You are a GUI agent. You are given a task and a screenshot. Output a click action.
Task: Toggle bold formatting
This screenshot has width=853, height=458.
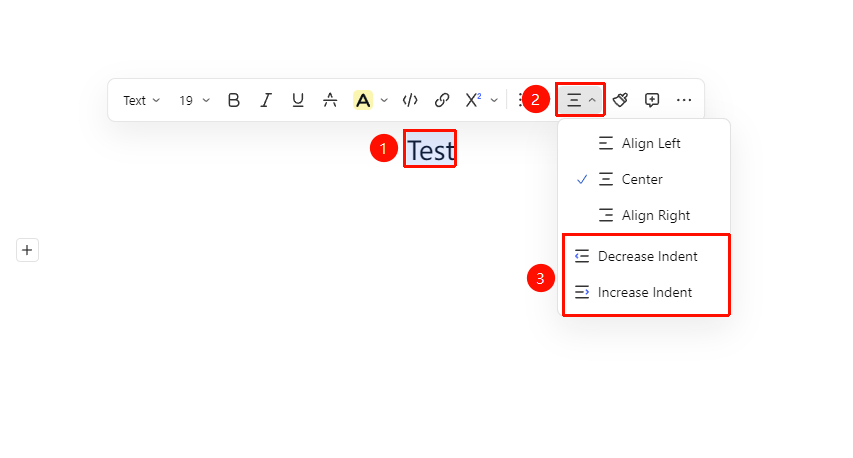(x=234, y=100)
